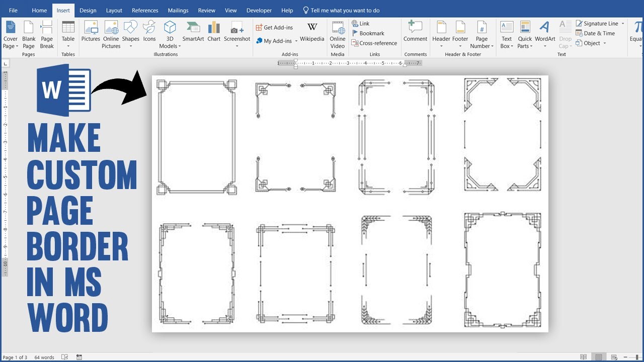Click Signature Line button
Image resolution: width=644 pixels, height=362 pixels.
click(x=597, y=24)
